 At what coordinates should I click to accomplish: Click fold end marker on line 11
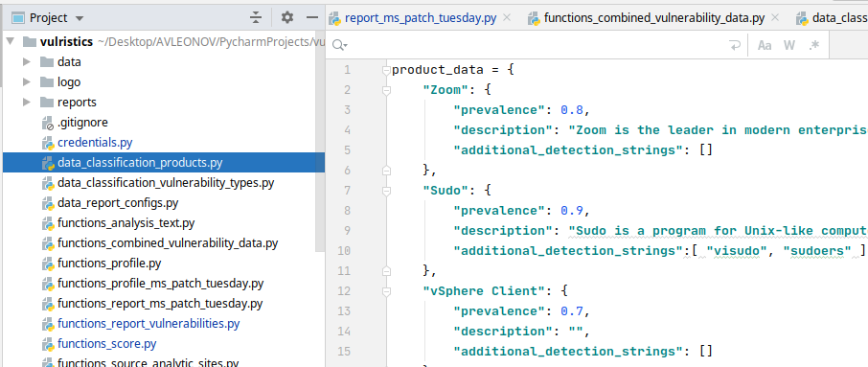(386, 270)
